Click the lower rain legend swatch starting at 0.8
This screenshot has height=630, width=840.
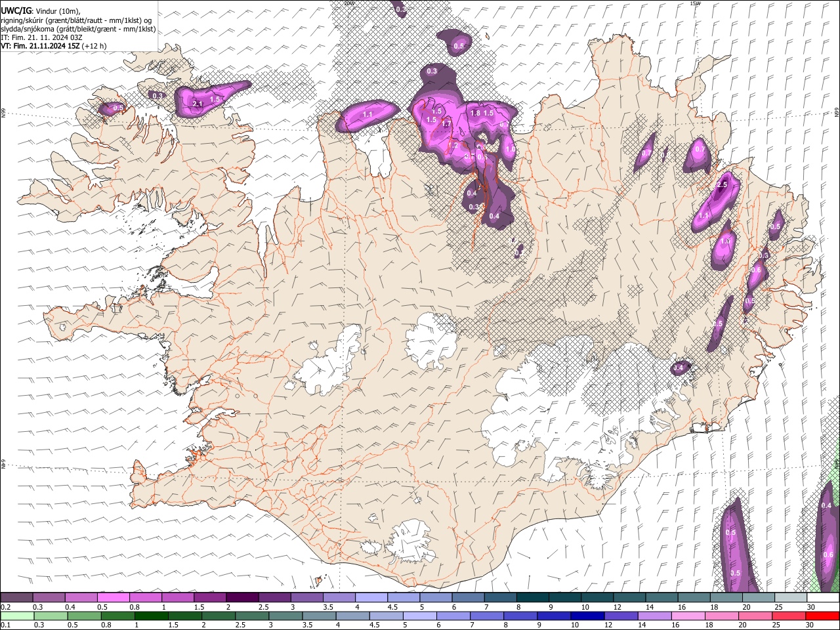117,616
